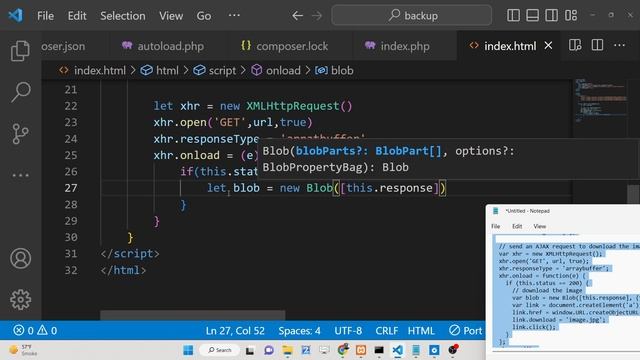Viewport: 640px width, 360px height.
Task: Change language mode via HTML status item
Action: 421,331
